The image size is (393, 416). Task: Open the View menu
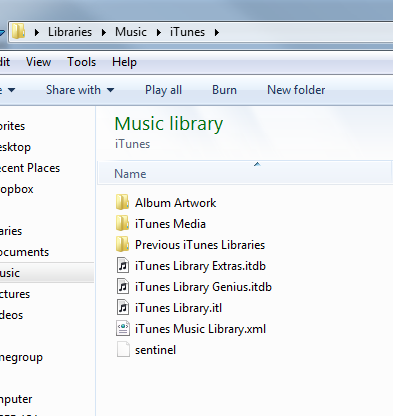click(38, 62)
